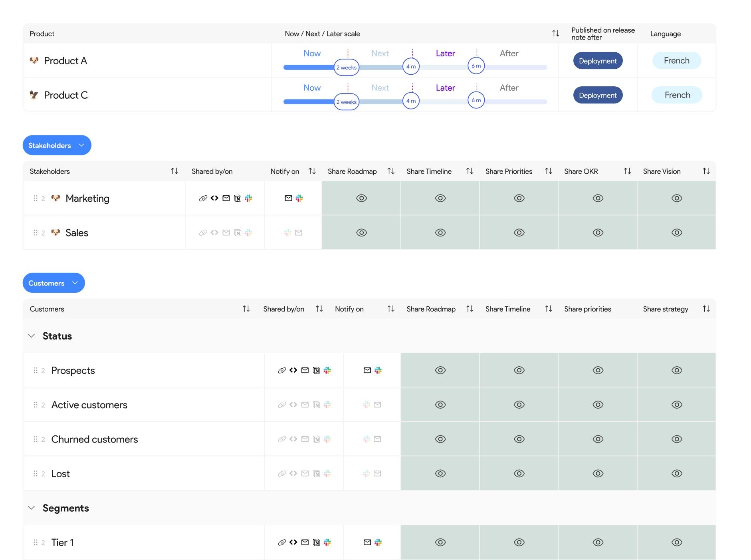This screenshot has height=560, width=751.
Task: Click the link icon in Marketing row
Action: tap(203, 198)
